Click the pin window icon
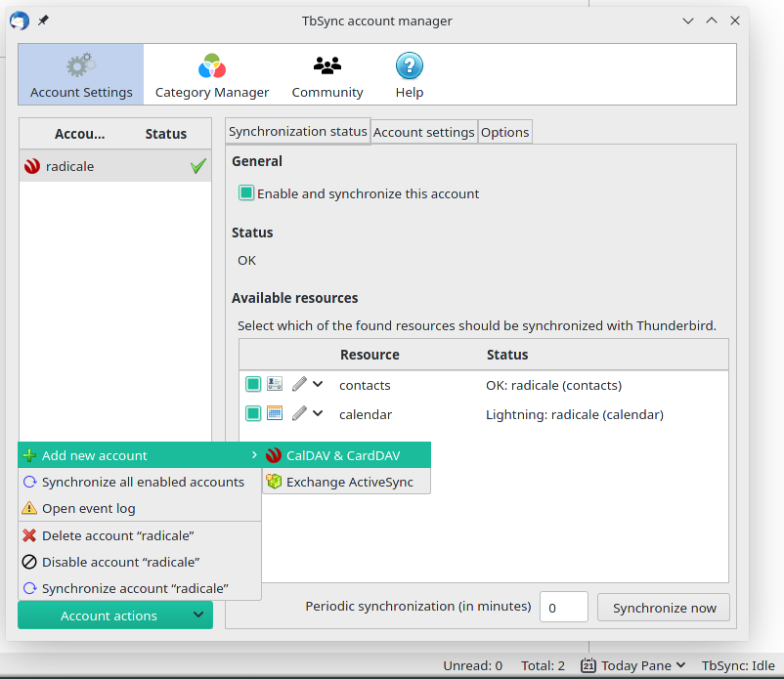Image resolution: width=784 pixels, height=679 pixels. [43, 21]
